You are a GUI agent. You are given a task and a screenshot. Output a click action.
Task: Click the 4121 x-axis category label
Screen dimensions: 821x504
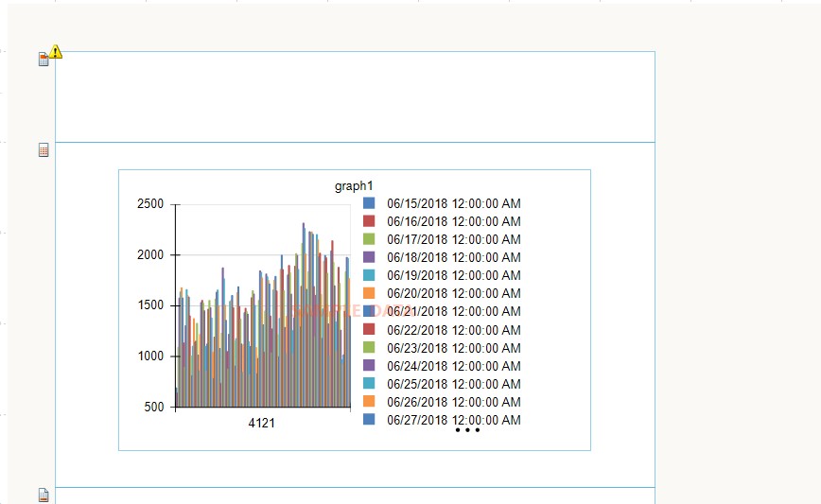[x=261, y=423]
